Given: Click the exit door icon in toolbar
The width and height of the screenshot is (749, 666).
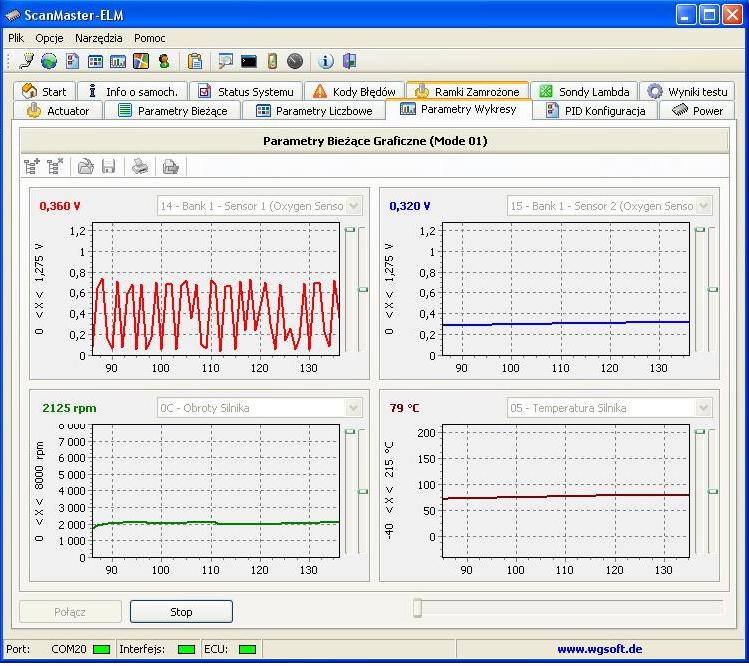Looking at the screenshot, I should pos(349,62).
